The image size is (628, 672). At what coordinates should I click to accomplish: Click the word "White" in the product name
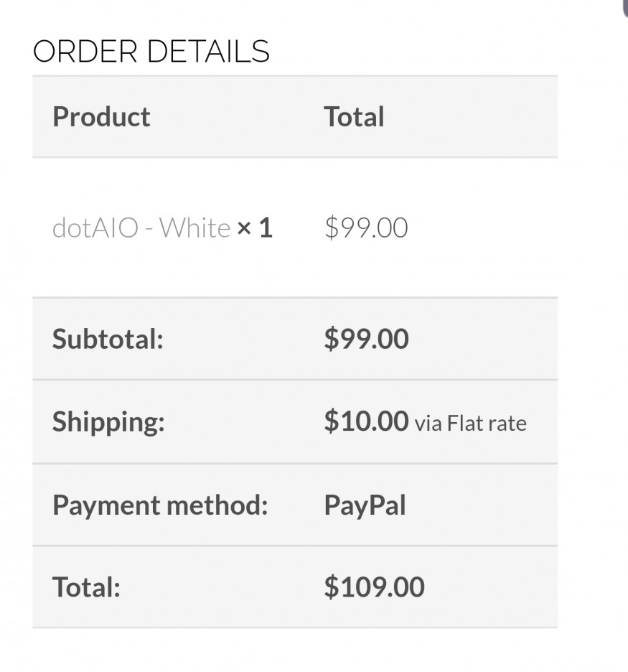tap(195, 228)
